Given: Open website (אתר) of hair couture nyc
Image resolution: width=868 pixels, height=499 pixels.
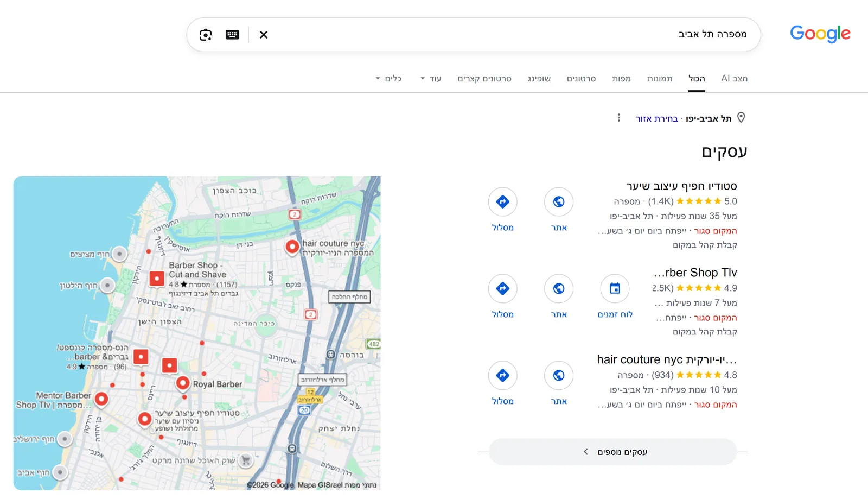Looking at the screenshot, I should click(x=559, y=383).
